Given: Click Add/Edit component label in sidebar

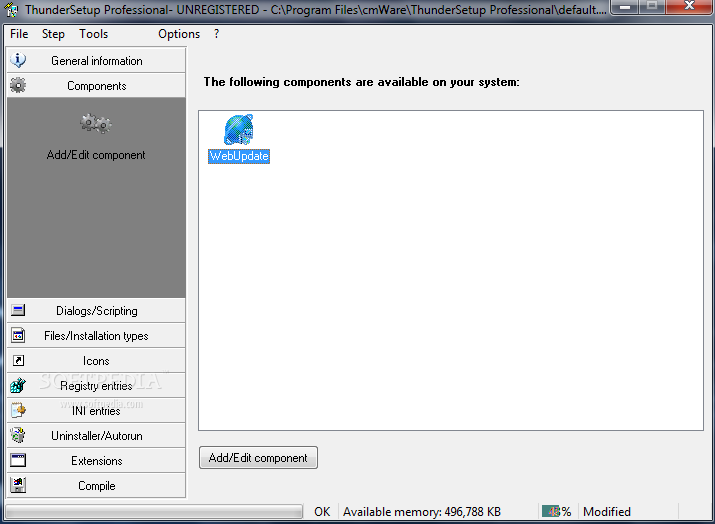Looking at the screenshot, I should (96, 155).
